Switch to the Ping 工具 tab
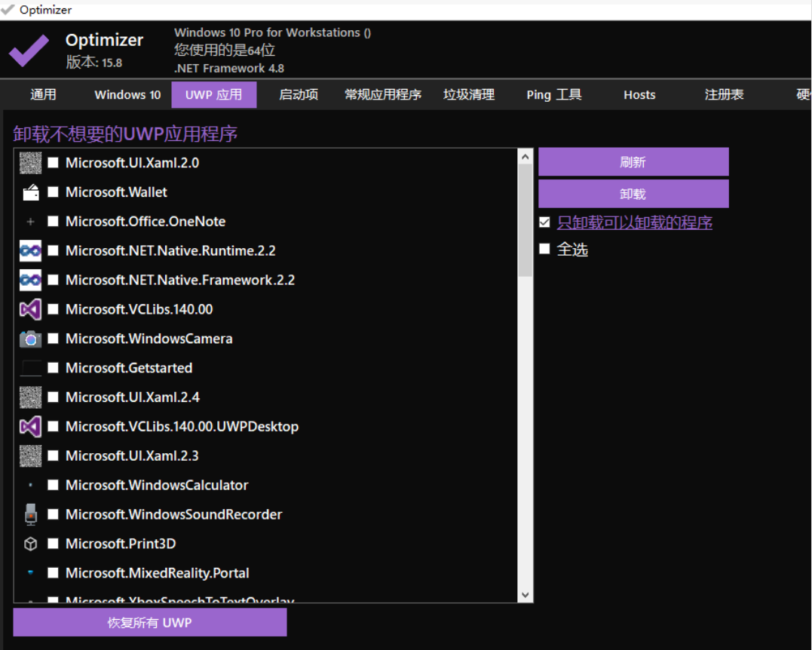 (x=554, y=95)
